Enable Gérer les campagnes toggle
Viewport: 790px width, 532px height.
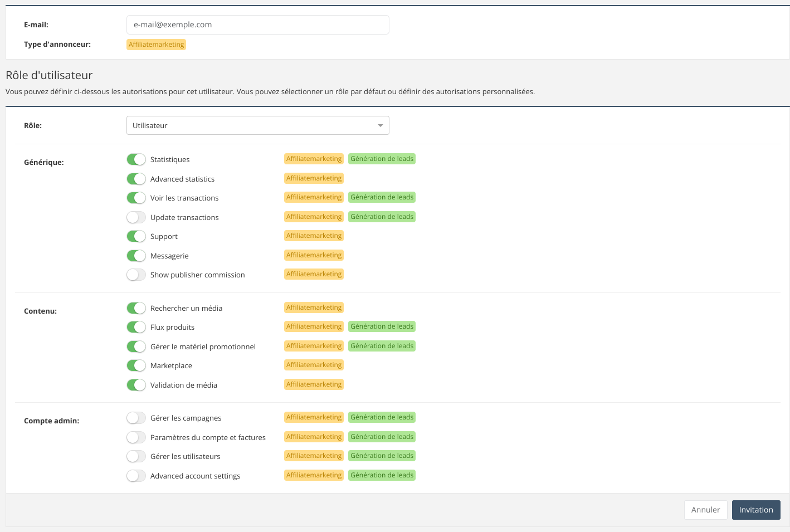click(x=136, y=418)
